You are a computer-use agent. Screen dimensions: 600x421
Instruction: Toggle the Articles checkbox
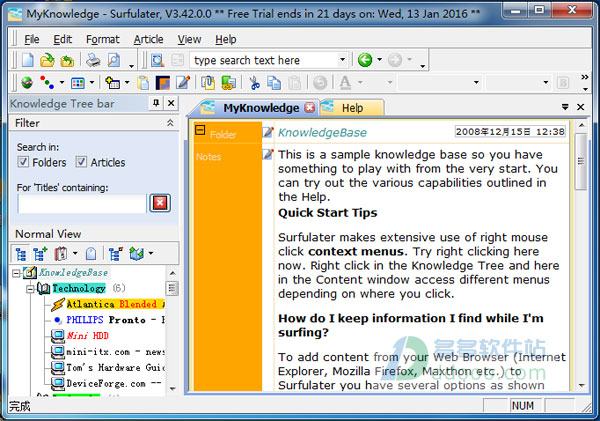tap(81, 162)
